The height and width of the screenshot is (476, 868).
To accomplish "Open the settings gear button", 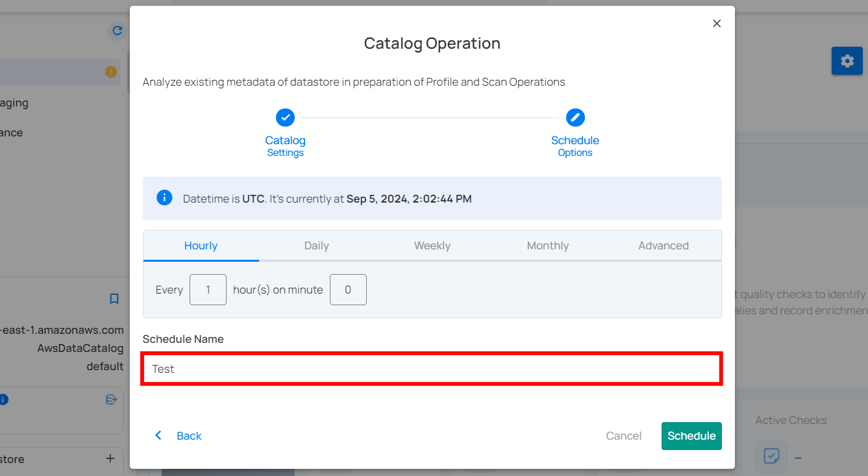I will click(x=847, y=61).
